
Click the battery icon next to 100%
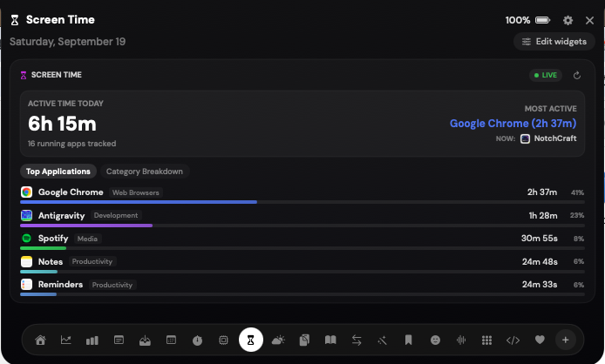542,20
